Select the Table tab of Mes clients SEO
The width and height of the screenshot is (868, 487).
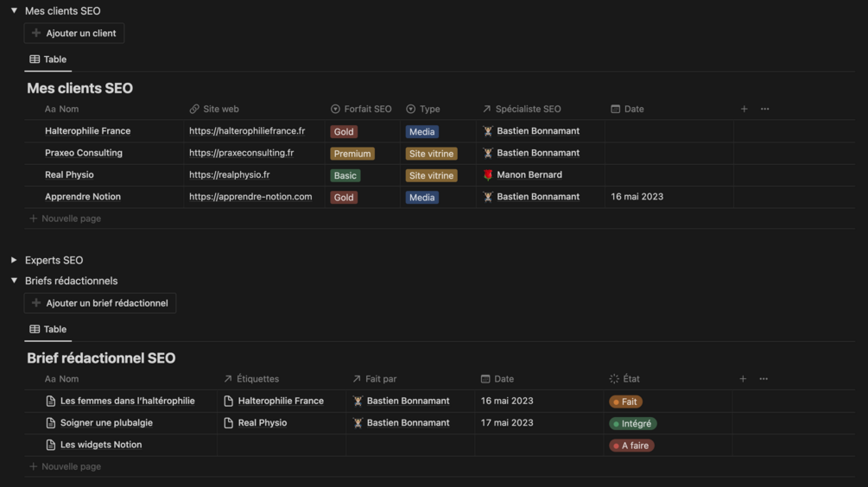point(48,60)
